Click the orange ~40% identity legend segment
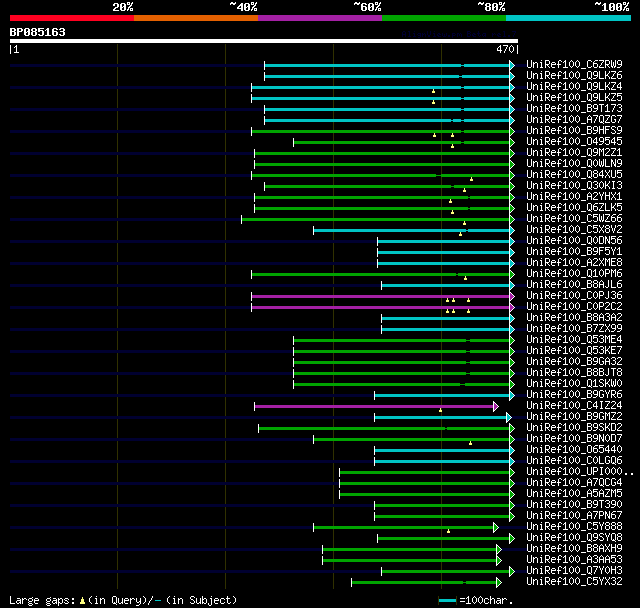This screenshot has height=608, width=640. (x=196, y=18)
